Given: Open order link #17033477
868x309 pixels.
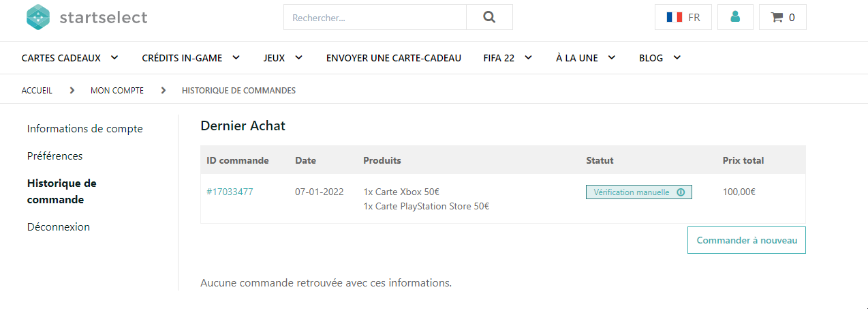Looking at the screenshot, I should tap(230, 192).
